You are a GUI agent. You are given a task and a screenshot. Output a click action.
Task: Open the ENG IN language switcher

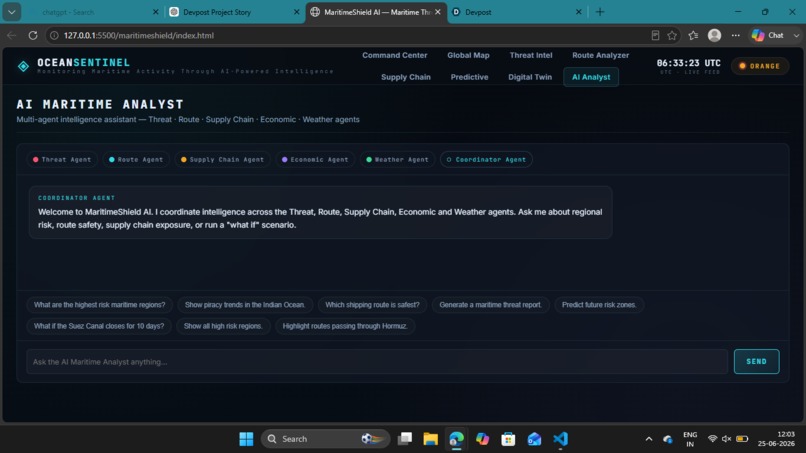(x=690, y=439)
